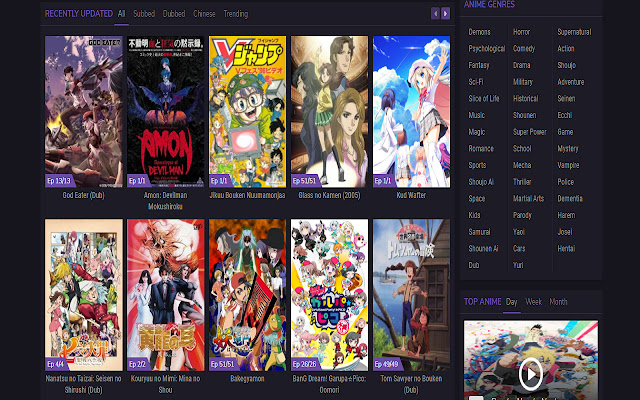The width and height of the screenshot is (640, 400).
Task: Select the Day tab in Top Anime
Action: tap(511, 302)
